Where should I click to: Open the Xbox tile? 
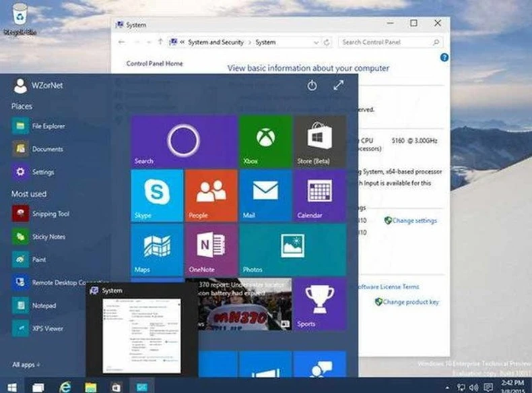[265, 141]
